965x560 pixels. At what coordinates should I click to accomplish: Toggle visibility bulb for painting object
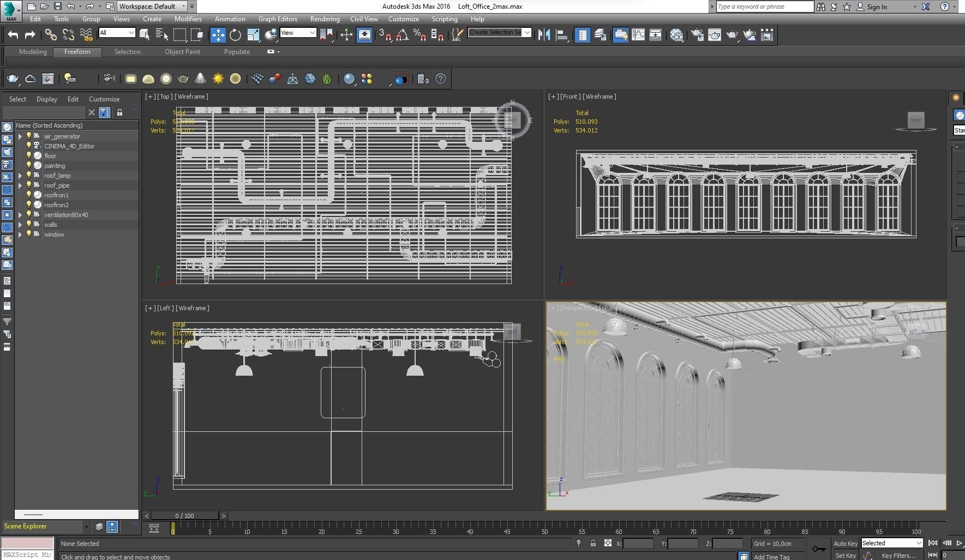(x=29, y=166)
